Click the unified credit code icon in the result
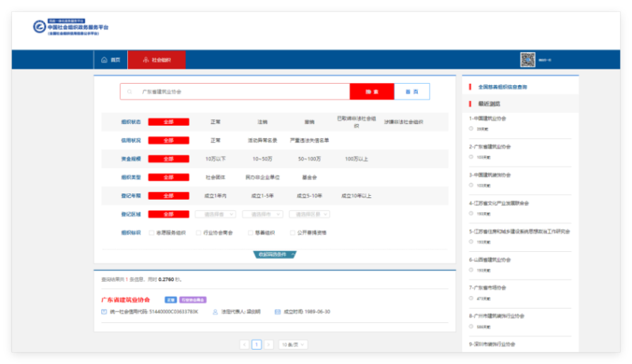The image size is (632, 364). (x=104, y=312)
